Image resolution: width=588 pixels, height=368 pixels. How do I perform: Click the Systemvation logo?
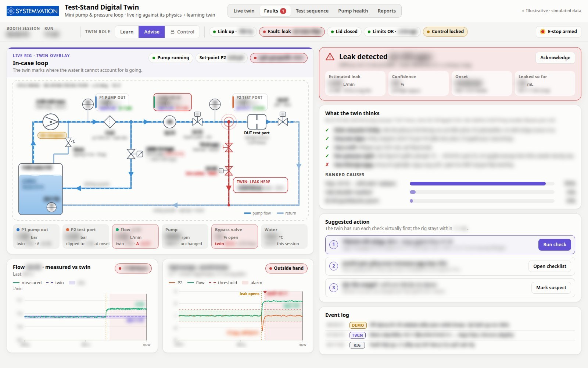click(x=33, y=11)
